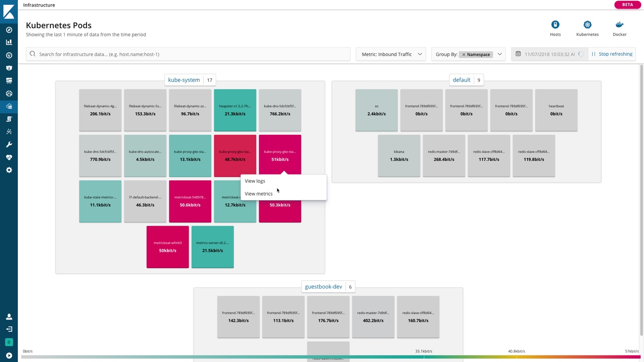The width and height of the screenshot is (644, 362).
Task: Choose View metrics in the context menu
Action: (x=258, y=193)
